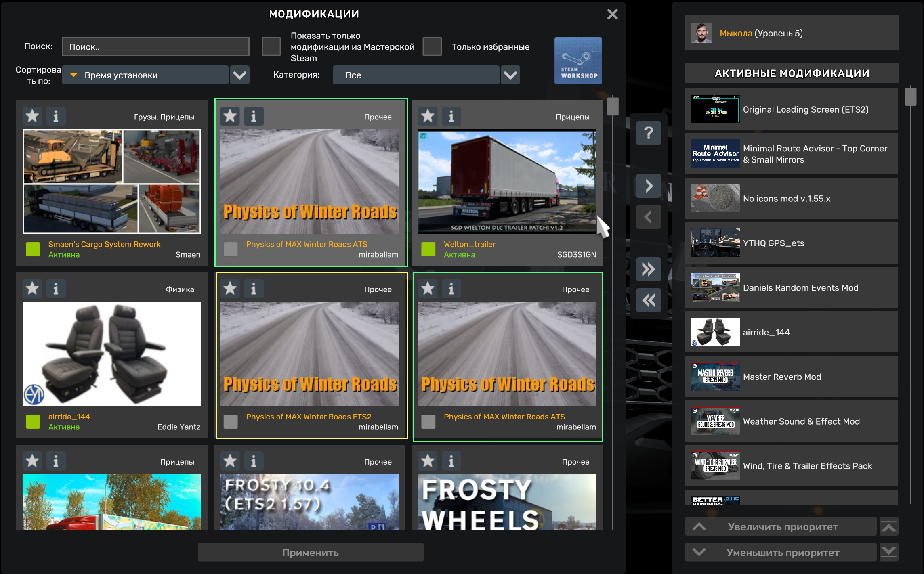Image resolution: width=924 pixels, height=574 pixels.
Task: Click the Welton_trailer title text
Action: click(470, 244)
